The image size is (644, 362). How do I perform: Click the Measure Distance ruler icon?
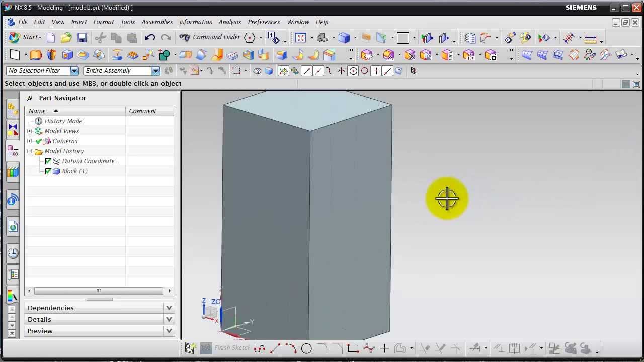click(590, 38)
